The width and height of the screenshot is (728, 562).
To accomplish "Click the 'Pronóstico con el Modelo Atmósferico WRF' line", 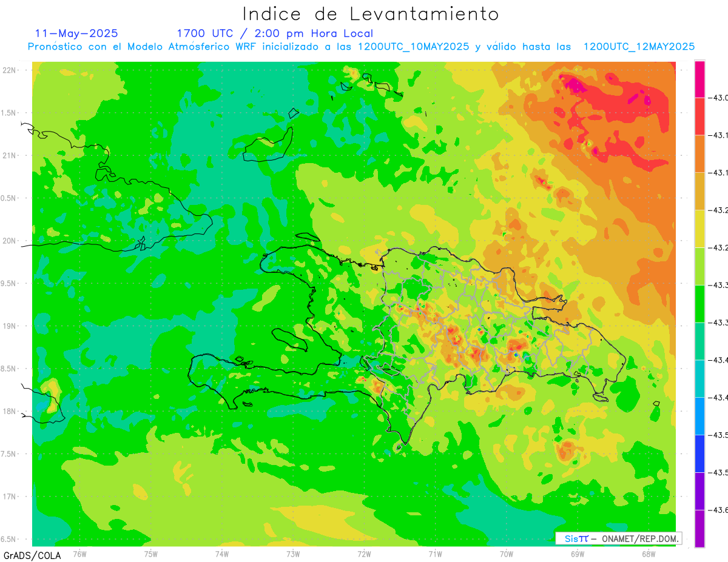I will [x=361, y=47].
